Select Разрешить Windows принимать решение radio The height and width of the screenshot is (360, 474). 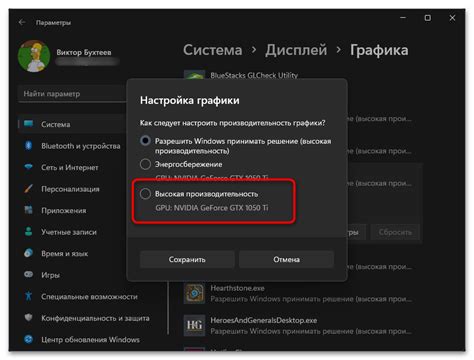click(145, 141)
